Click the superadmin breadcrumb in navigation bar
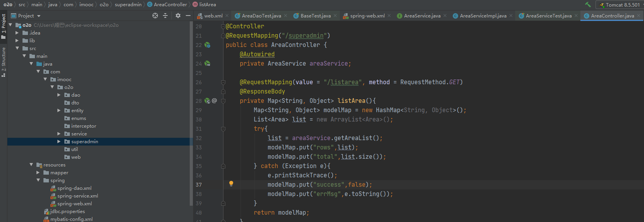Screen dimensions: 644x222 click(x=128, y=5)
